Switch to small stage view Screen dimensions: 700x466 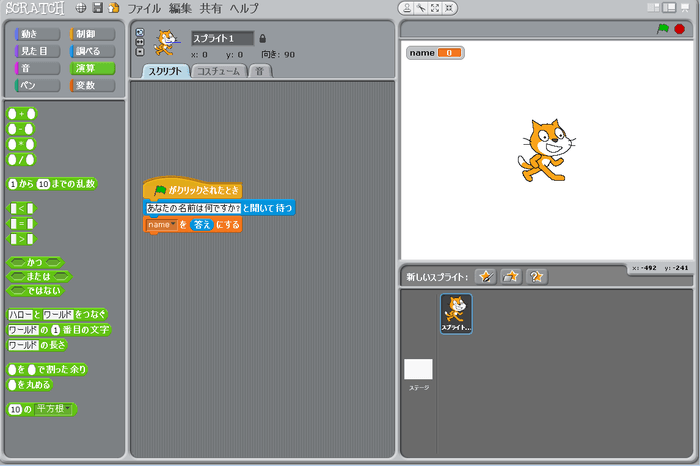pyautogui.click(x=653, y=8)
